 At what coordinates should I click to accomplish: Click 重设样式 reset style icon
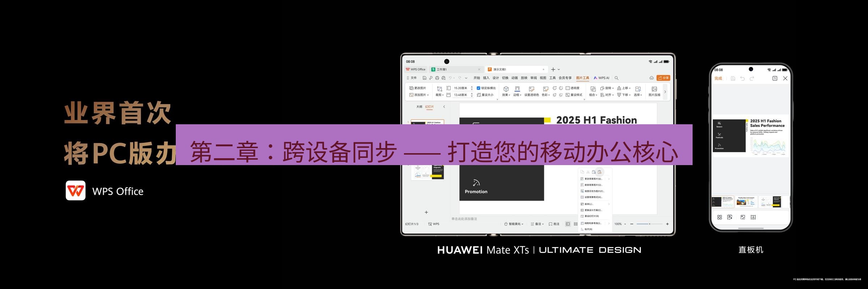[x=574, y=95]
